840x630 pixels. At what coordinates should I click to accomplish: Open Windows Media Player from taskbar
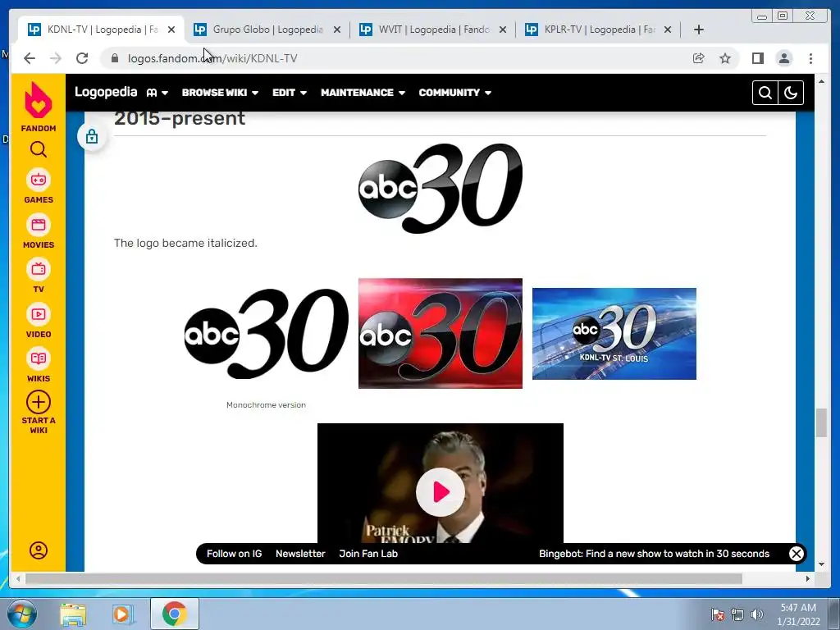point(121,614)
